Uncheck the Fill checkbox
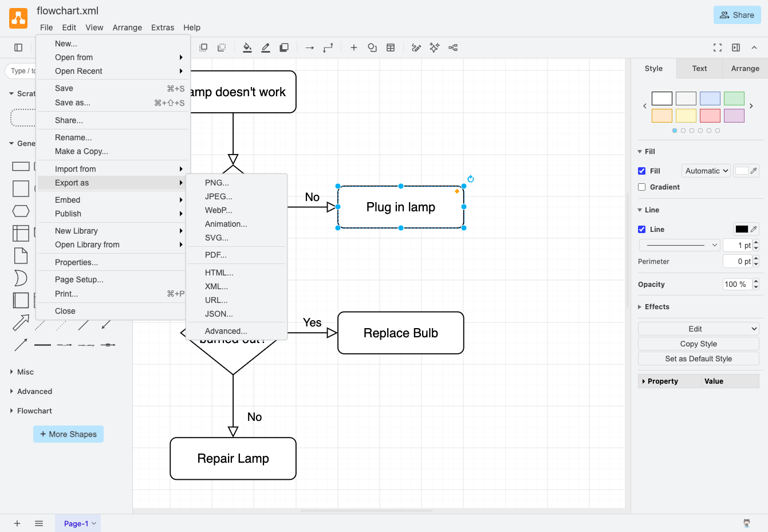The height and width of the screenshot is (532, 768). click(641, 171)
